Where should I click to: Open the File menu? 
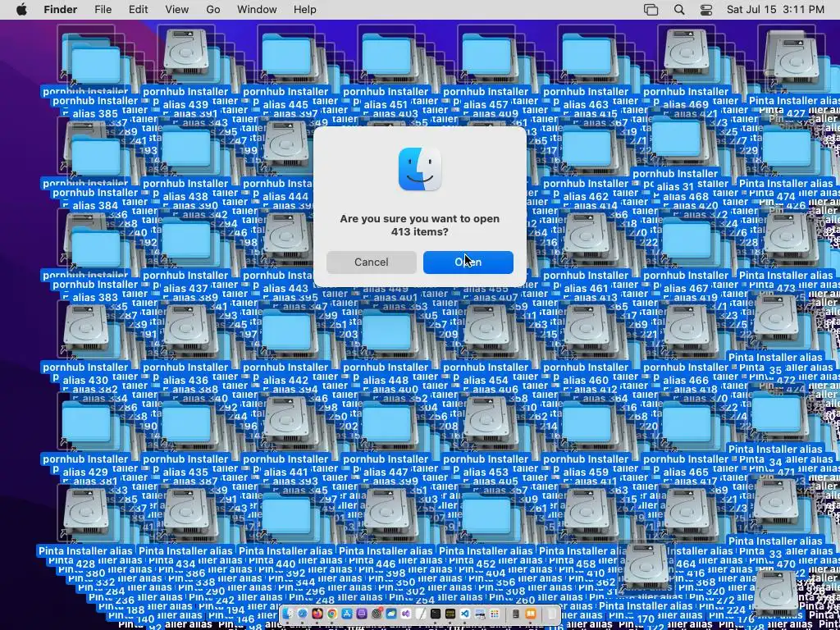pyautogui.click(x=103, y=10)
